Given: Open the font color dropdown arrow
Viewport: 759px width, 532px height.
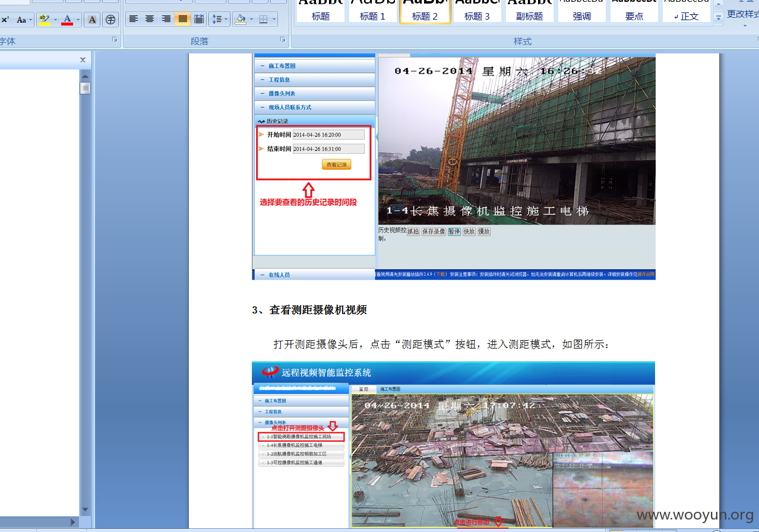Looking at the screenshot, I should tap(78, 20).
